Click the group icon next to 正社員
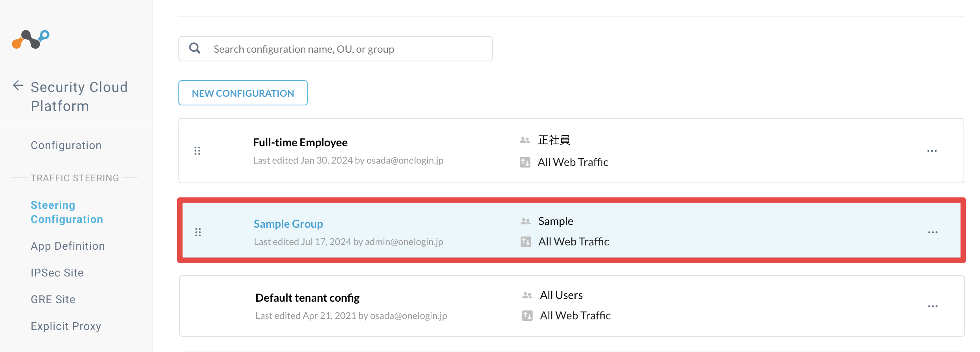The width and height of the screenshot is (980, 352). pos(525,140)
